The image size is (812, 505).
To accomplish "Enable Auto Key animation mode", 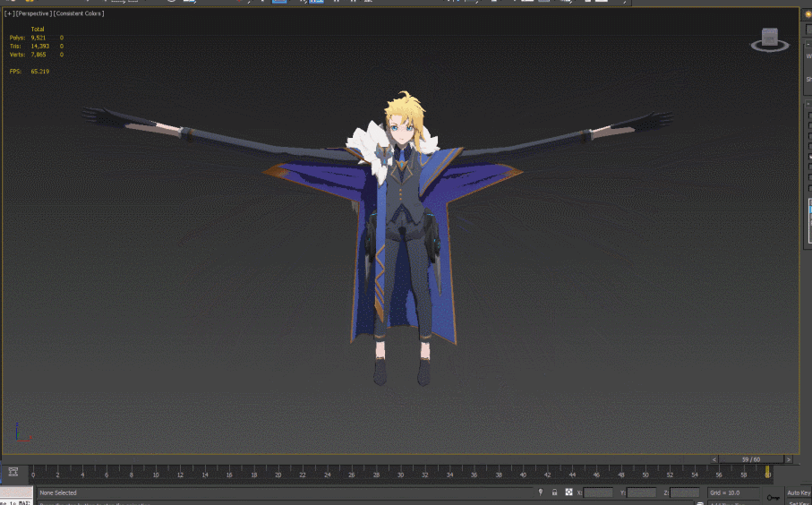I will [x=799, y=492].
